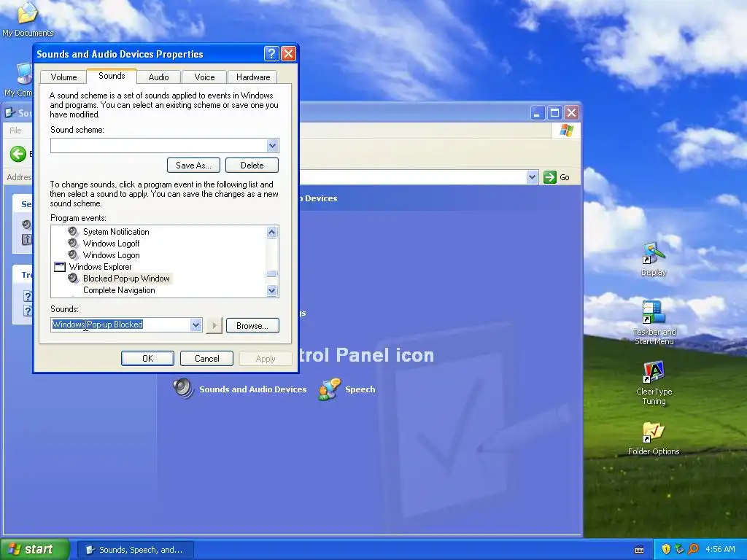This screenshot has height=560, width=747.
Task: Select Complete Navigation event
Action: point(119,290)
